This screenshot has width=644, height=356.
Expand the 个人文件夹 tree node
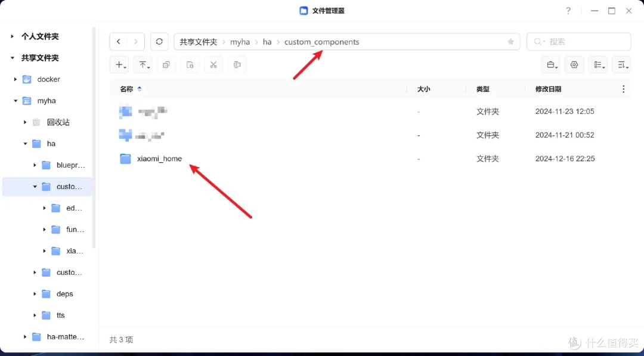click(x=13, y=36)
